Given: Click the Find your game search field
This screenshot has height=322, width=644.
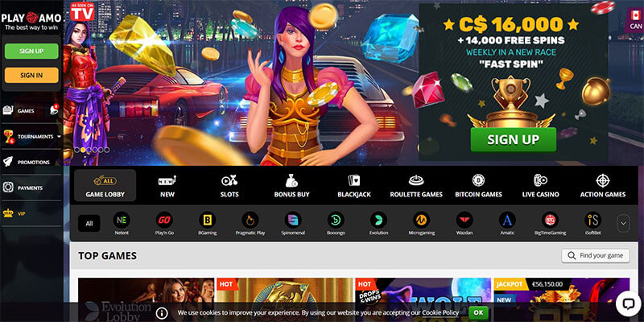Looking at the screenshot, I should click(x=596, y=255).
